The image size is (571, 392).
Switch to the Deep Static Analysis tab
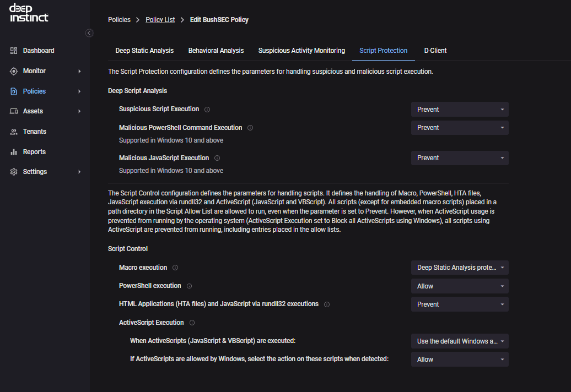pos(144,51)
